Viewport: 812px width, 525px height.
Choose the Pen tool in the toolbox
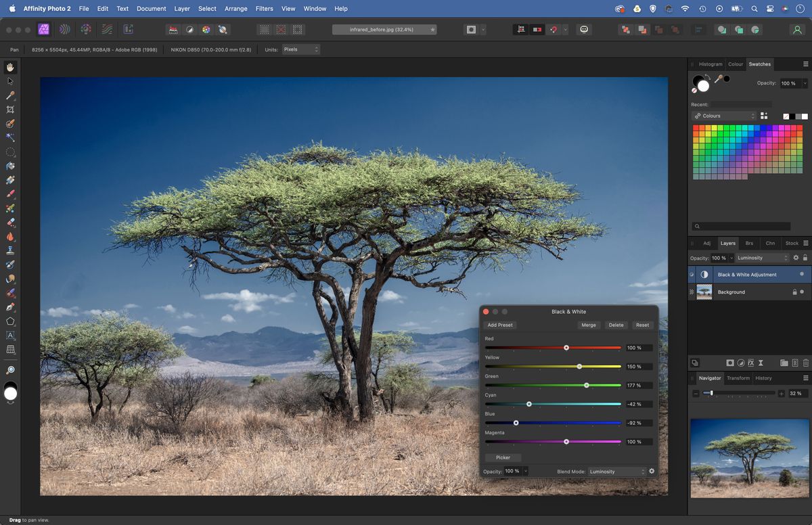[10, 306]
